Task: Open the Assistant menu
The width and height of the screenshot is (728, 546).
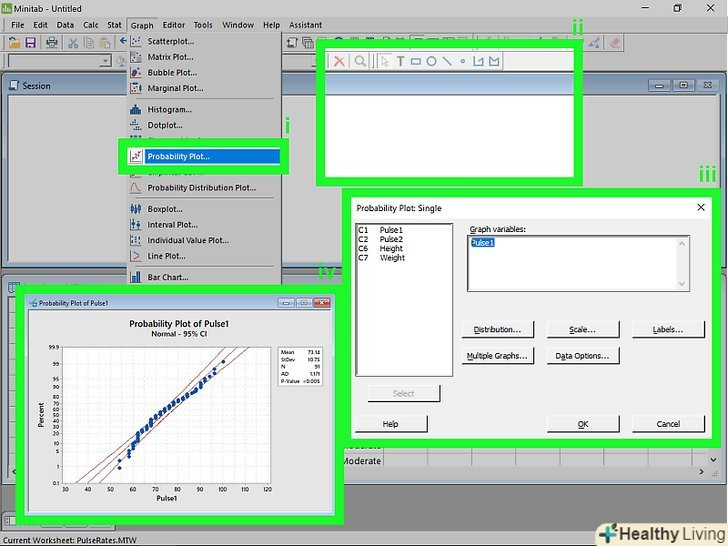Action: 305,25
